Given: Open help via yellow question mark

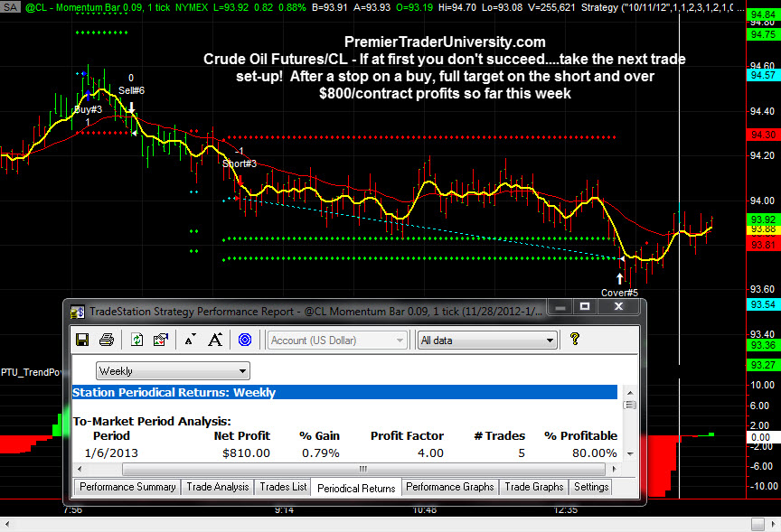Looking at the screenshot, I should pos(574,339).
